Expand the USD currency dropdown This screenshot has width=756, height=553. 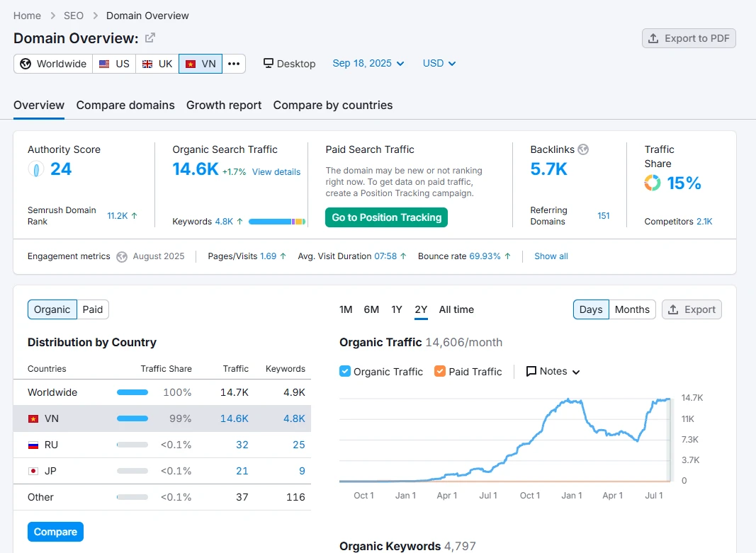coord(439,63)
